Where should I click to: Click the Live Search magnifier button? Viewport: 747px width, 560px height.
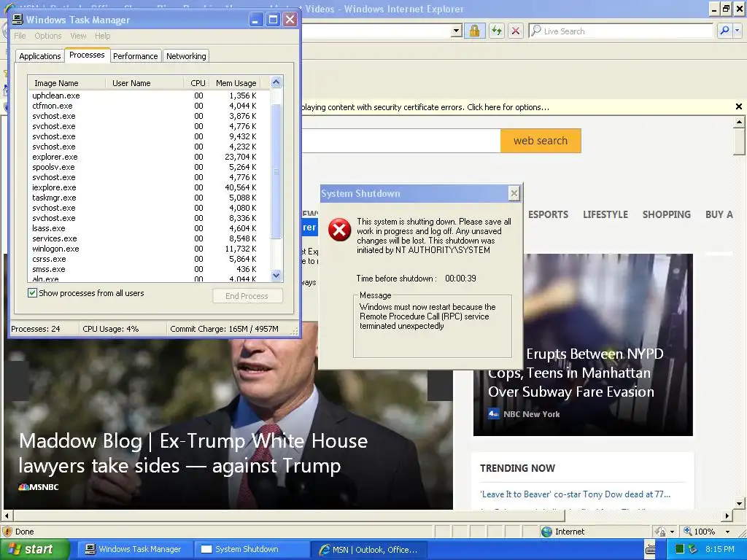point(724,31)
